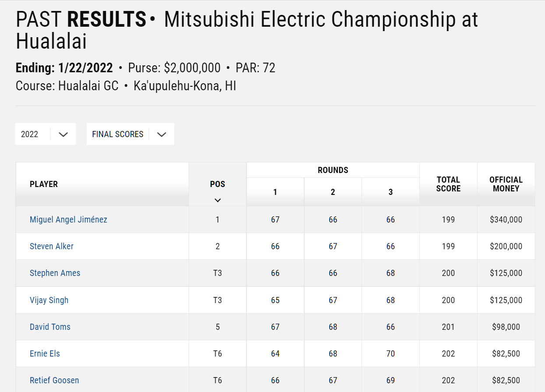Open the 2022 year dropdown
Image resolution: width=545 pixels, height=392 pixels.
click(x=45, y=134)
